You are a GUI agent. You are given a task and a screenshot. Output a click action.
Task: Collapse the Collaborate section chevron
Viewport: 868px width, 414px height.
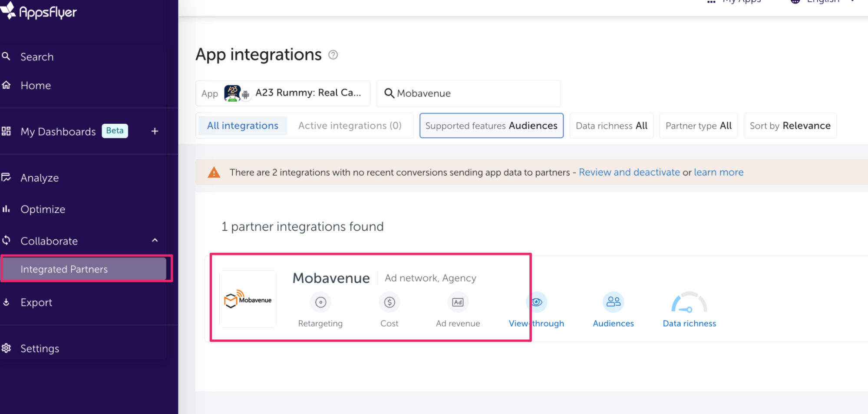pos(155,241)
